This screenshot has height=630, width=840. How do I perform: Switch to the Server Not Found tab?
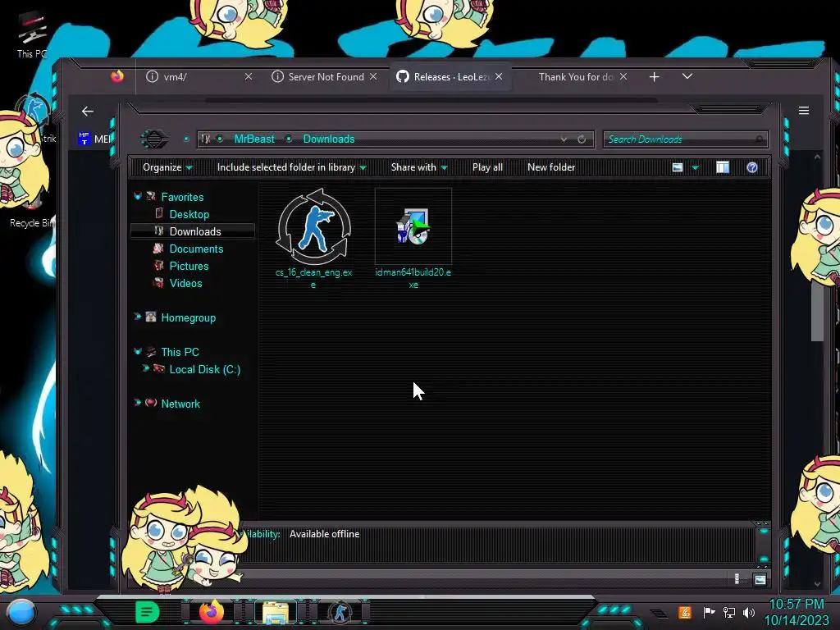point(325,77)
